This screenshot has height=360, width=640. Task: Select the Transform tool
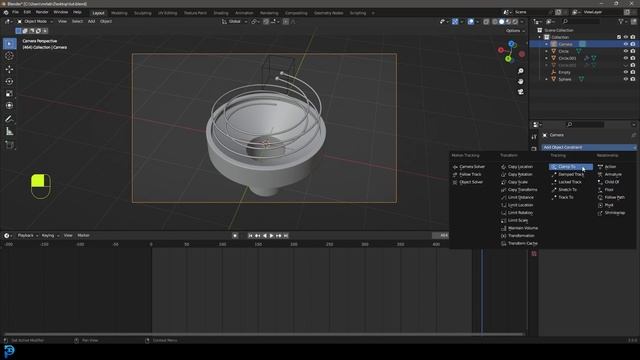9,106
